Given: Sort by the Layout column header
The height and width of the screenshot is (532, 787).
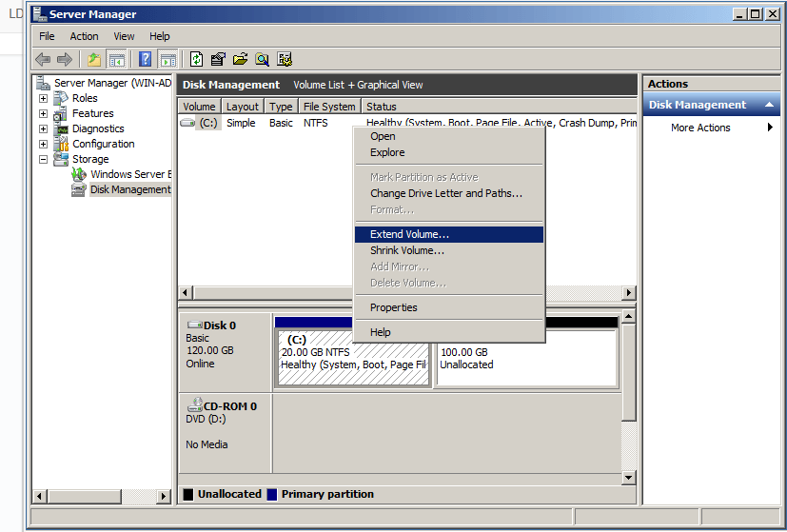Looking at the screenshot, I should pos(242,107).
